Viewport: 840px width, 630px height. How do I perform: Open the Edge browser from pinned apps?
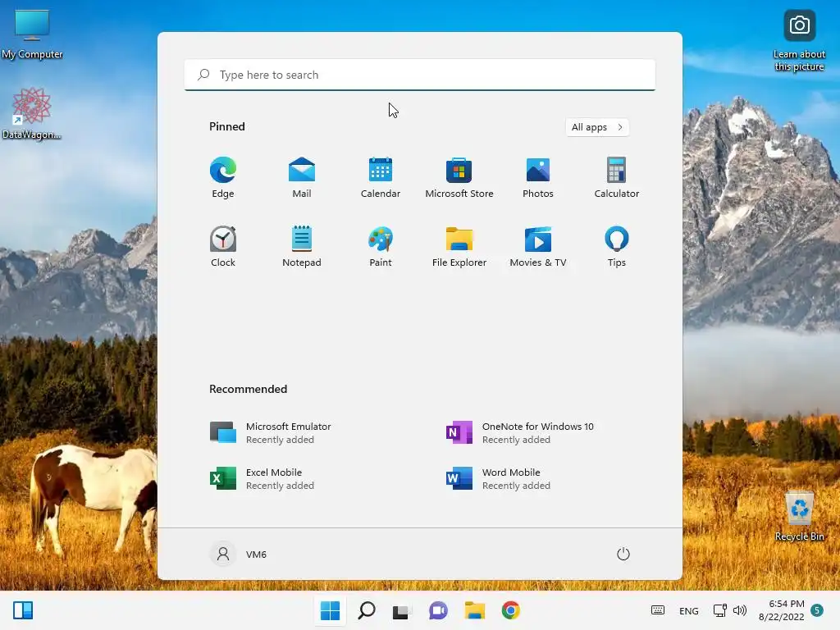(223, 177)
